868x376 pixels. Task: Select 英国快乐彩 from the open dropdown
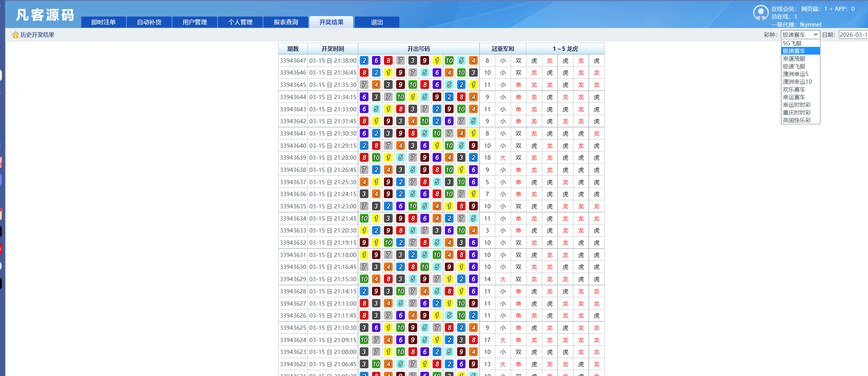coord(797,120)
